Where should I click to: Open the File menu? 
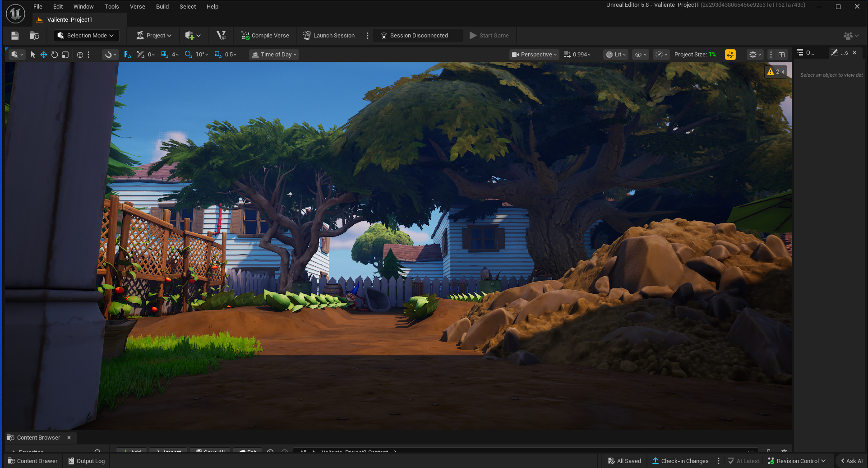click(38, 7)
